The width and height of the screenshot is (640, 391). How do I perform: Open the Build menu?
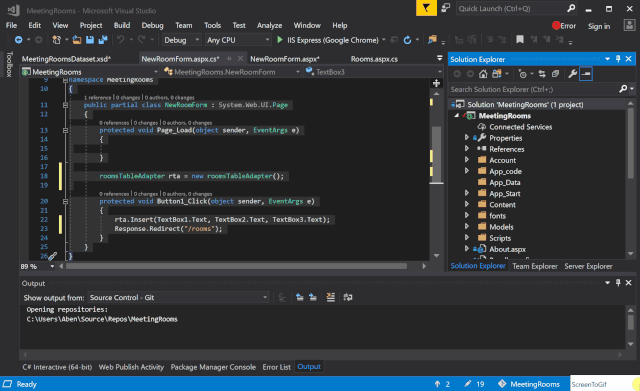(122, 25)
